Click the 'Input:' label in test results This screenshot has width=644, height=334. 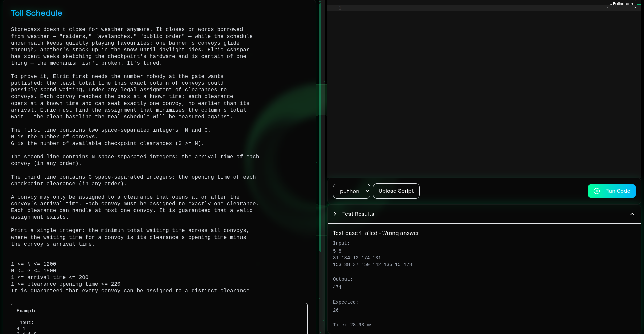[x=341, y=243]
